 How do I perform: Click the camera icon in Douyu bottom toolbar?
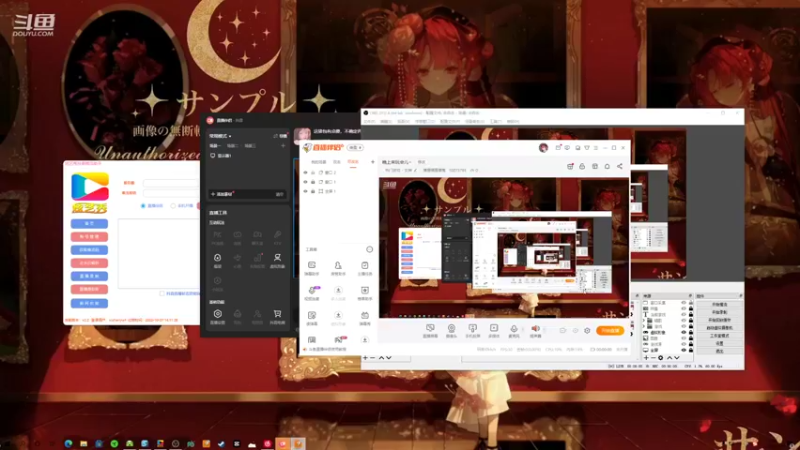tap(451, 328)
